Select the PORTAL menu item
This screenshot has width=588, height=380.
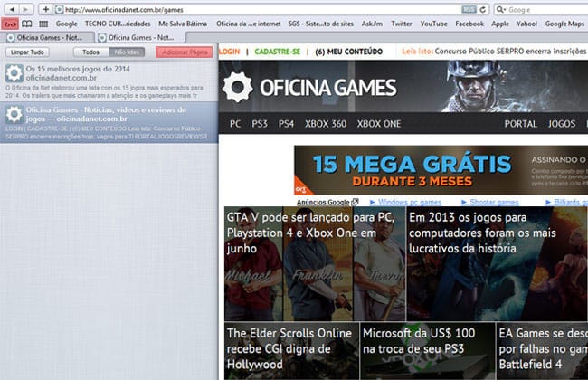520,124
